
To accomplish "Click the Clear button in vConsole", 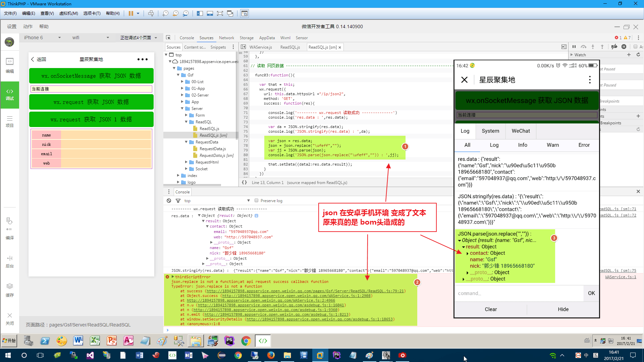I will click(491, 309).
